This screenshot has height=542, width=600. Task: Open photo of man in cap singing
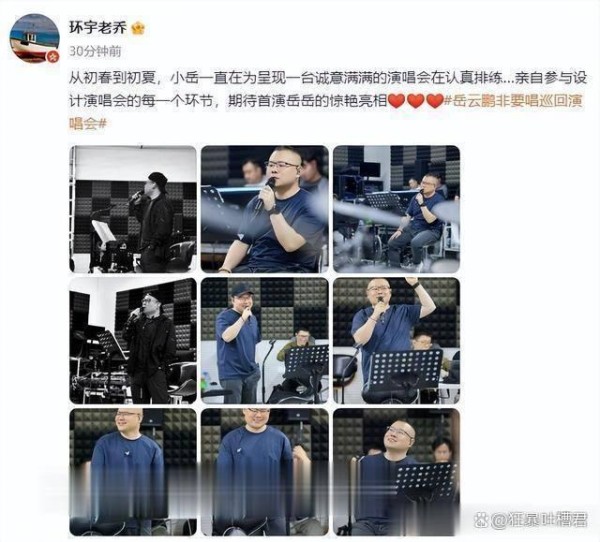pos(265,341)
